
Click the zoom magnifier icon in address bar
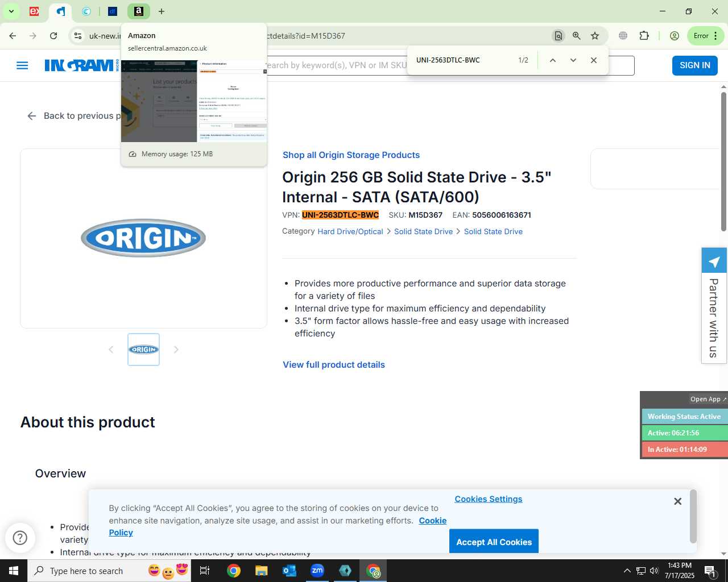point(577,36)
